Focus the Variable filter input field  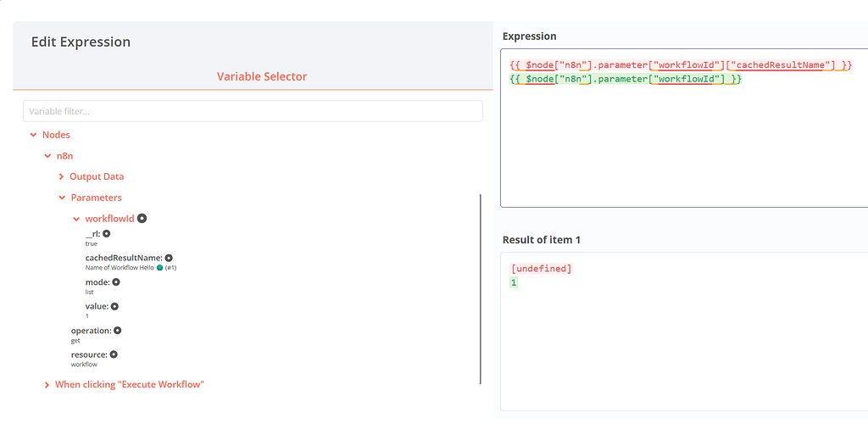coord(253,111)
